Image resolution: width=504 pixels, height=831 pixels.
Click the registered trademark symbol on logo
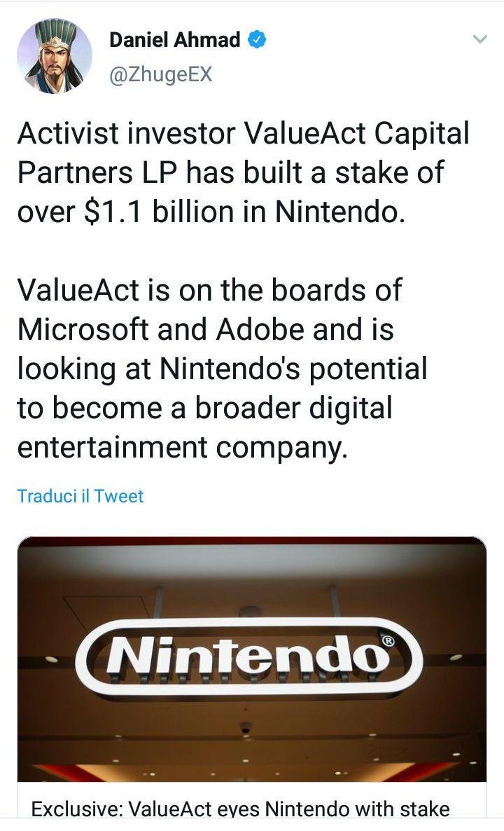point(389,640)
